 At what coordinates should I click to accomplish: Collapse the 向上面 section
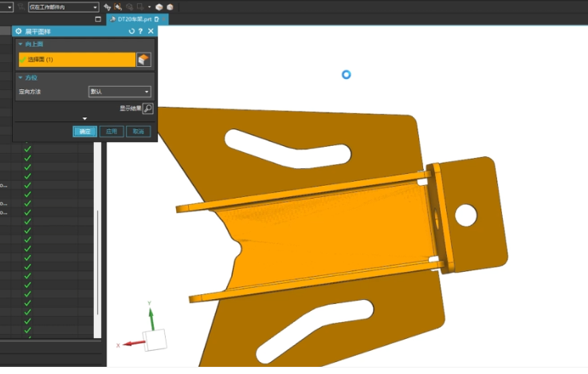click(21, 45)
